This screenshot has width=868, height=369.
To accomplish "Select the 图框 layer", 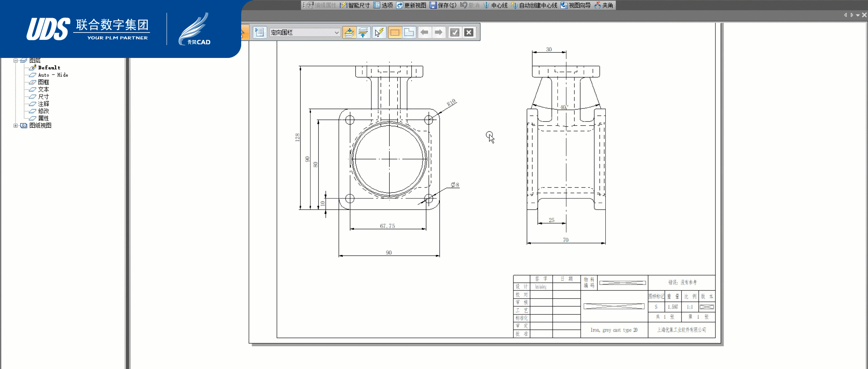I will coord(44,82).
